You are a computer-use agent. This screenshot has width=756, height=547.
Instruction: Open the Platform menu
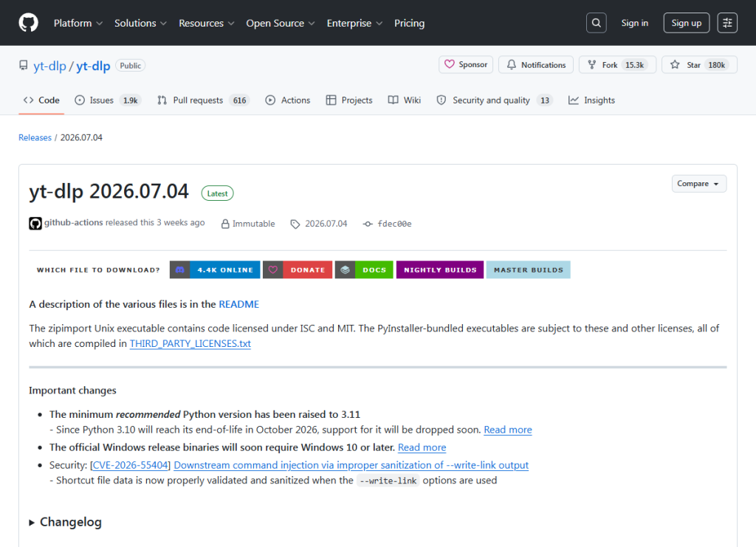(x=78, y=23)
